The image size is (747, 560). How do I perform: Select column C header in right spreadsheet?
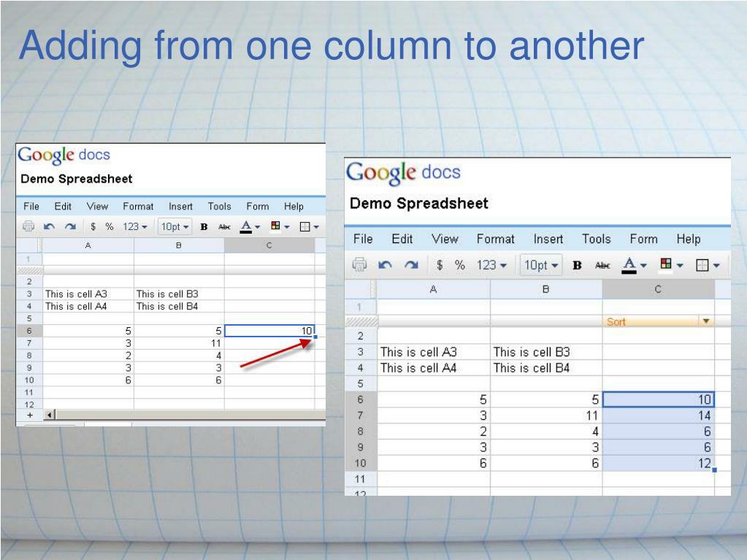(x=658, y=289)
